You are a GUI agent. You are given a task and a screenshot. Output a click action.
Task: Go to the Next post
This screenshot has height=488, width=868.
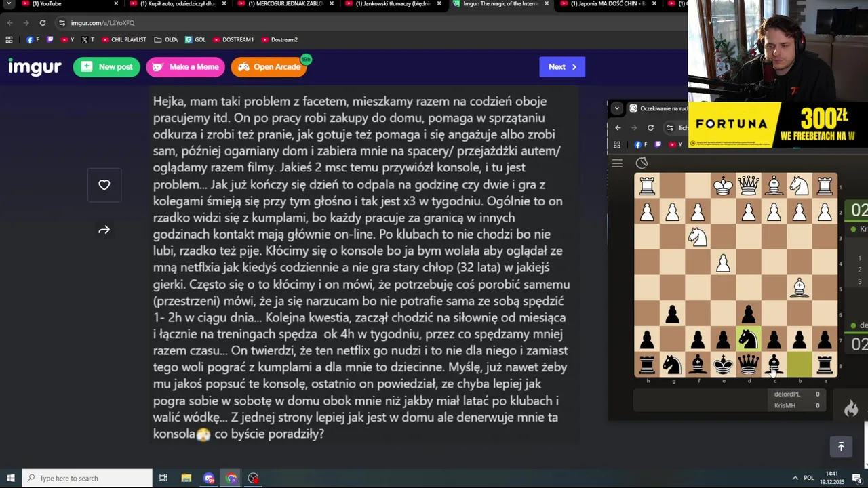[562, 67]
